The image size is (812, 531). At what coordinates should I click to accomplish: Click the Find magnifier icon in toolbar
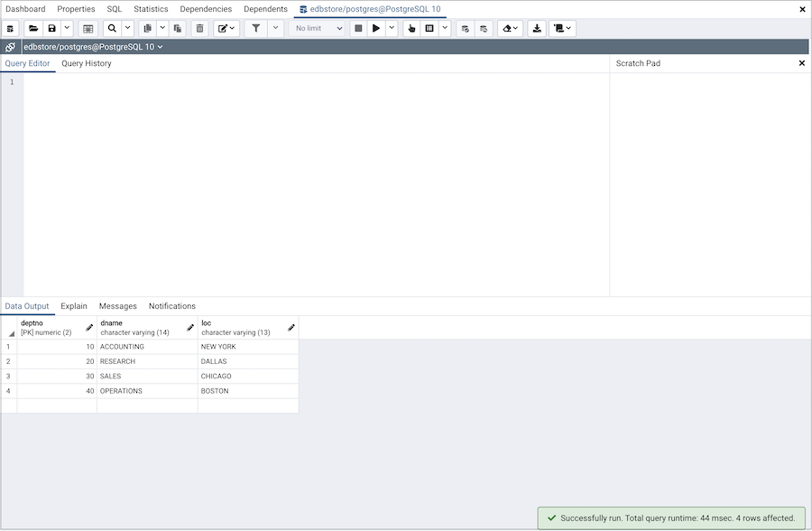(112, 29)
